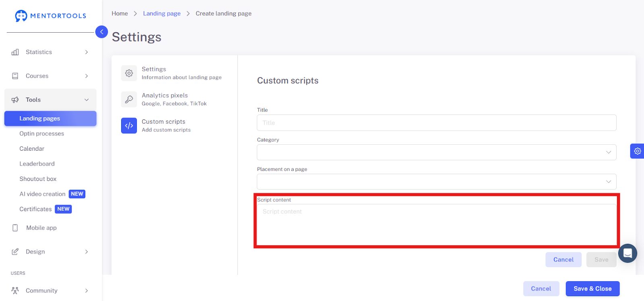Click the Design pencil icon
The height and width of the screenshot is (301, 644).
[15, 251]
